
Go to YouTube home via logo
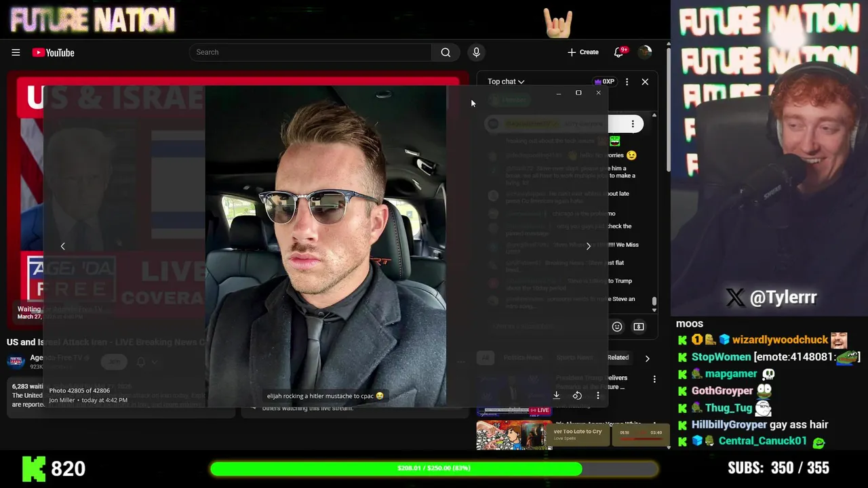click(53, 52)
